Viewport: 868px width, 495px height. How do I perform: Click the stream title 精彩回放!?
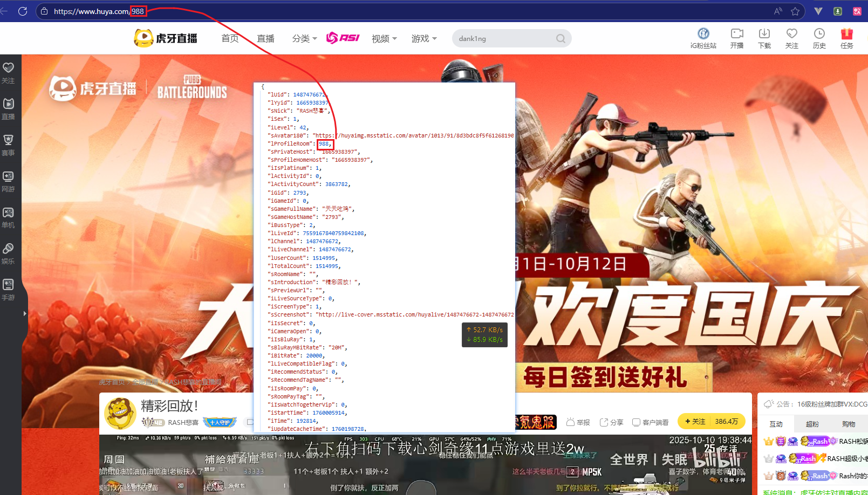(x=169, y=405)
